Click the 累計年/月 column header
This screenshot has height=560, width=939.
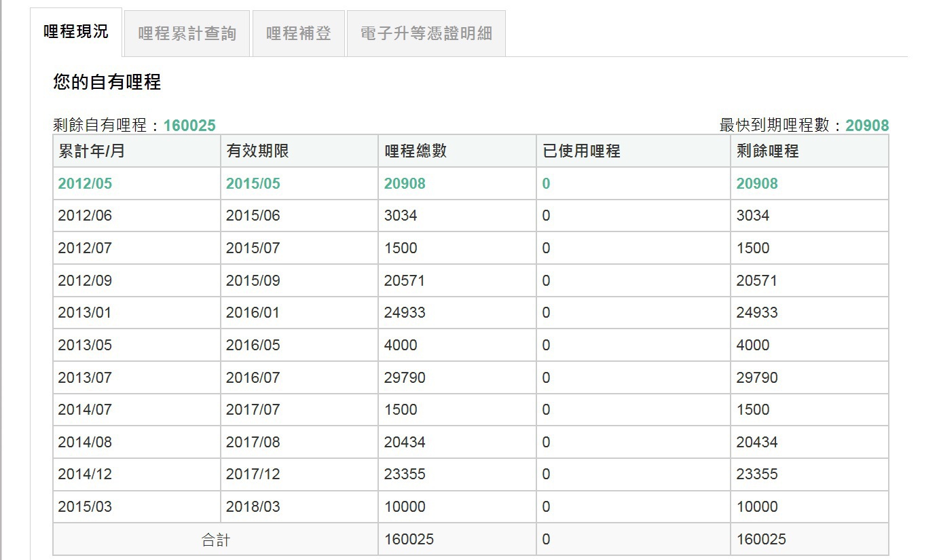[91, 151]
